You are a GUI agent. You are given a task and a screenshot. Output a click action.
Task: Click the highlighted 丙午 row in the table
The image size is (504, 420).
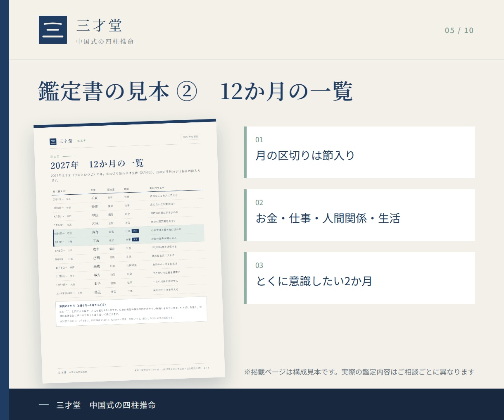coord(129,231)
